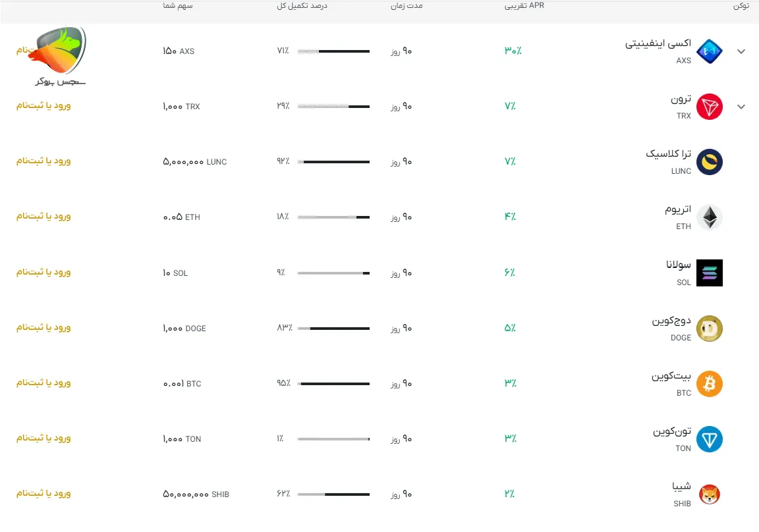Click the Tron TRX token icon
This screenshot has height=532, width=759.
[x=710, y=107]
